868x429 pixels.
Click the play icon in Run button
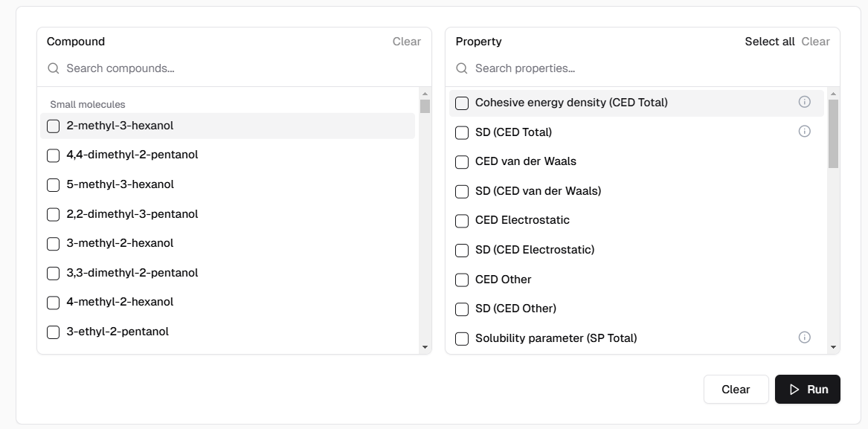click(794, 390)
